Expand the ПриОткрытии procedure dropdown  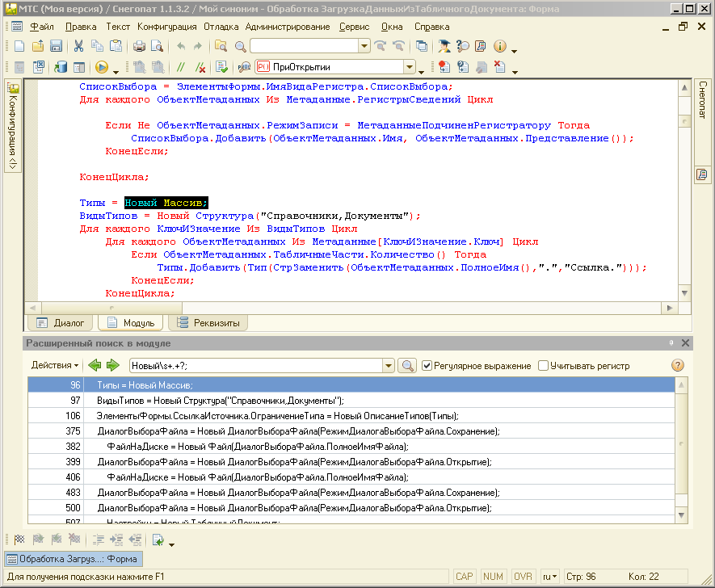click(410, 67)
